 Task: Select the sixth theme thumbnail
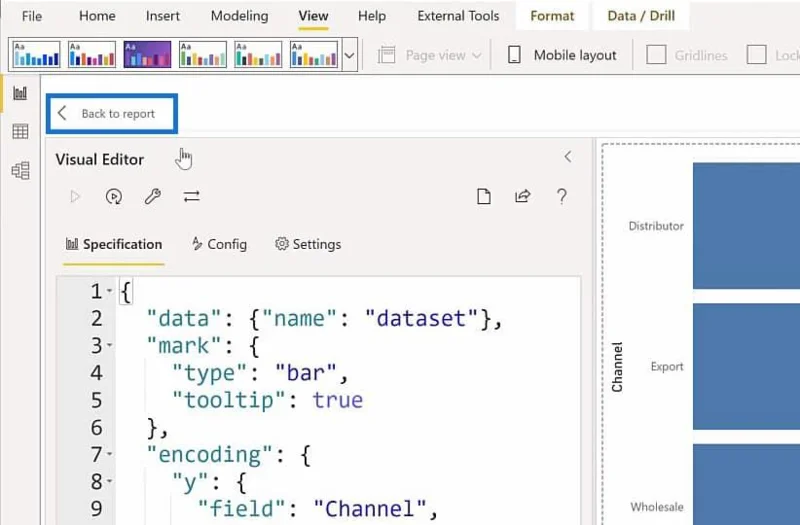click(x=314, y=55)
